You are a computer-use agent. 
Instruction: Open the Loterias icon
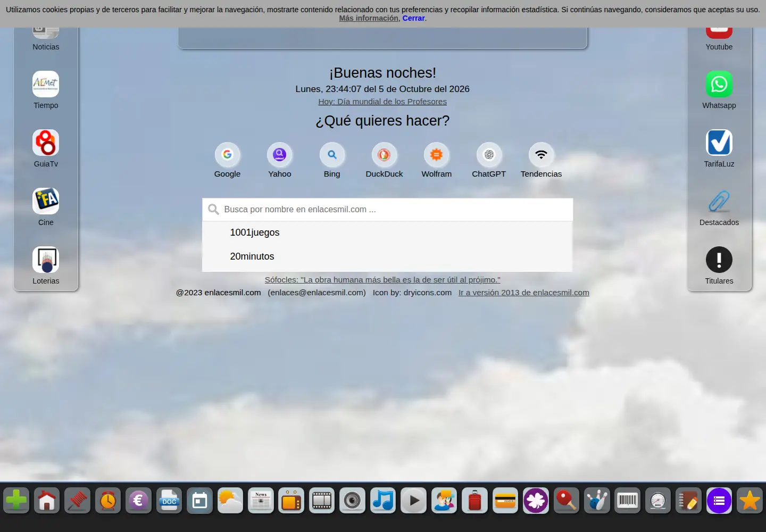point(46,260)
